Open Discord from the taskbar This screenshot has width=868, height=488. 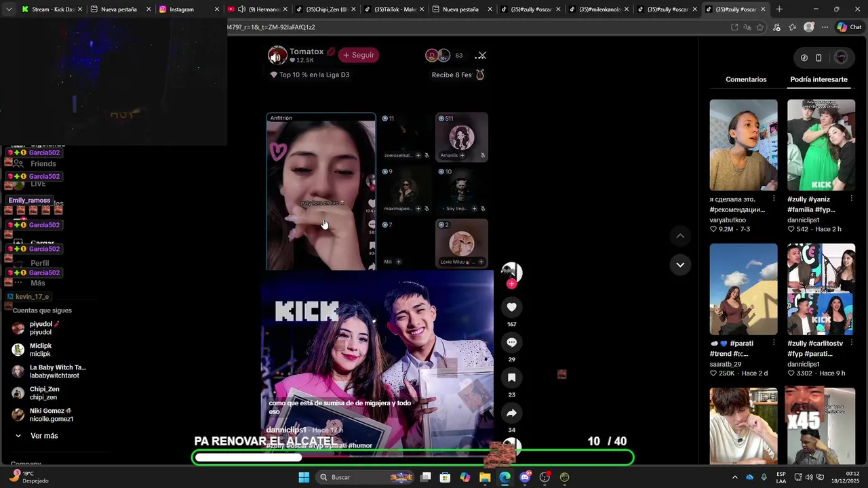click(x=525, y=477)
